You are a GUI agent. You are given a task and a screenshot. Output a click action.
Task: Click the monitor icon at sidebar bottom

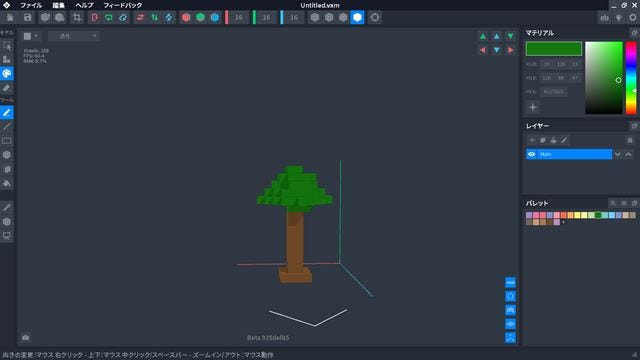7,236
